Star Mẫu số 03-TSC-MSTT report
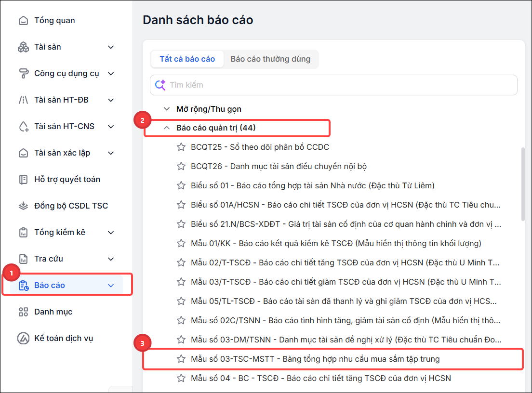 click(x=181, y=359)
